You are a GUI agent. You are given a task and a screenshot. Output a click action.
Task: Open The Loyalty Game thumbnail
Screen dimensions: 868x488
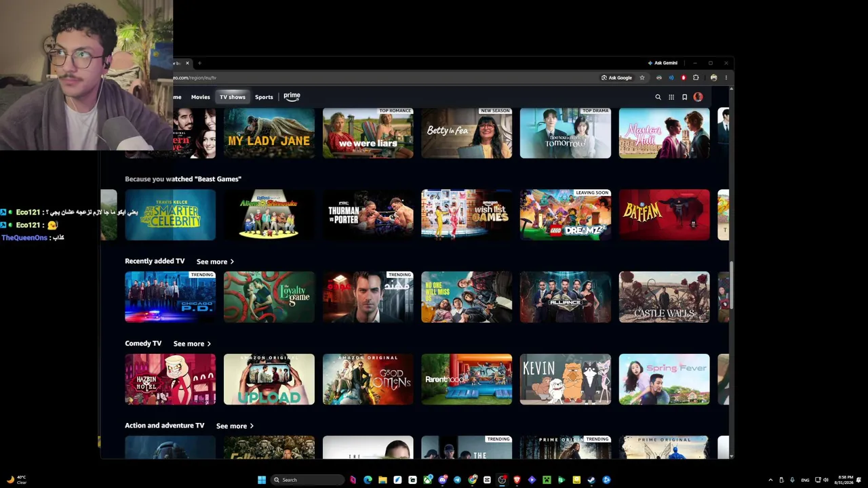pos(269,297)
